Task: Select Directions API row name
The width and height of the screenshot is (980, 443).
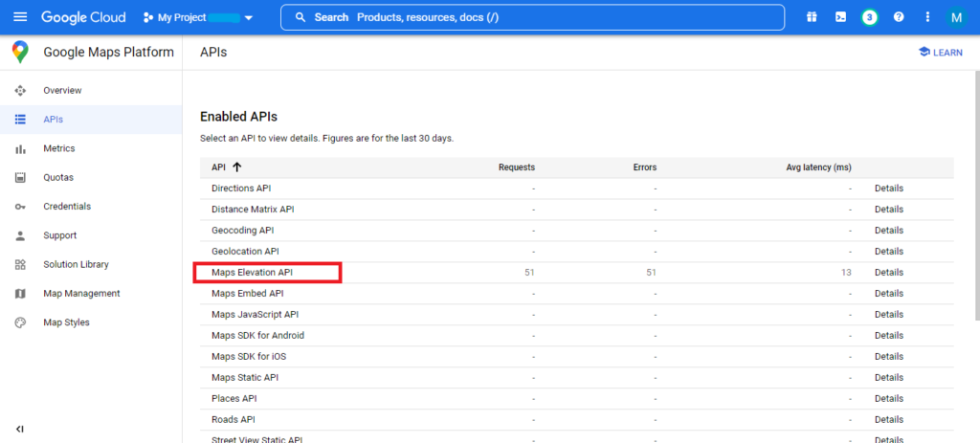Action: click(x=241, y=188)
